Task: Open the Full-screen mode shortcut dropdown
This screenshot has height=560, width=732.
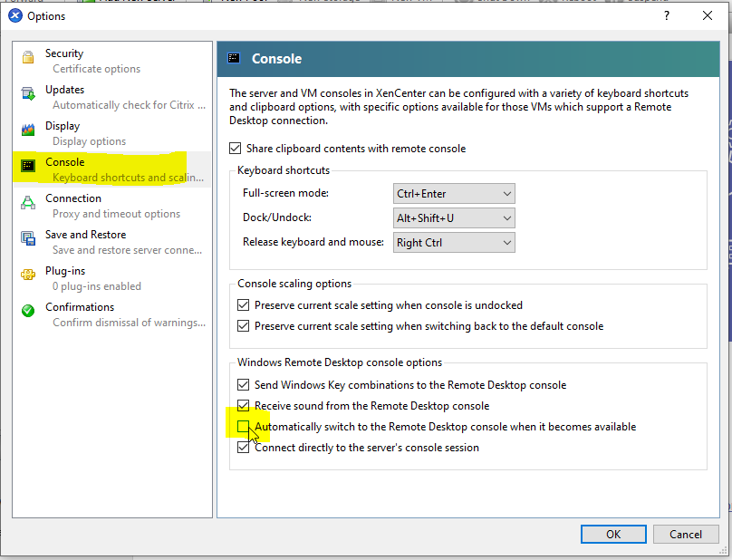Action: click(454, 194)
